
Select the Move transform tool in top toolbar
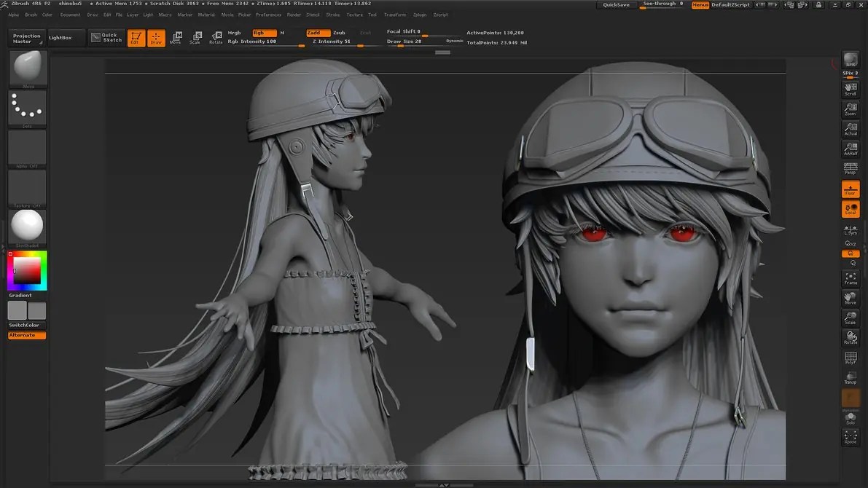(176, 38)
